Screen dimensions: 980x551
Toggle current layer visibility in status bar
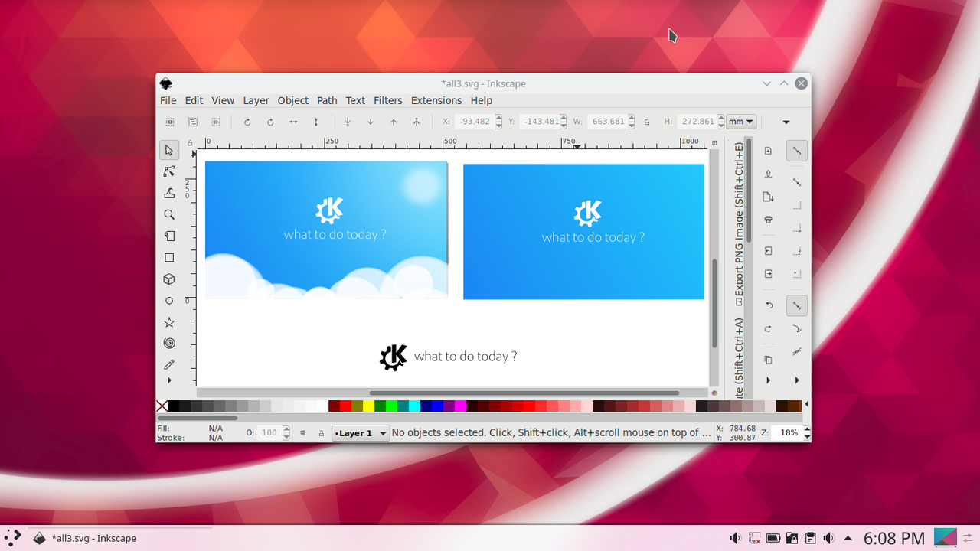pos(302,433)
